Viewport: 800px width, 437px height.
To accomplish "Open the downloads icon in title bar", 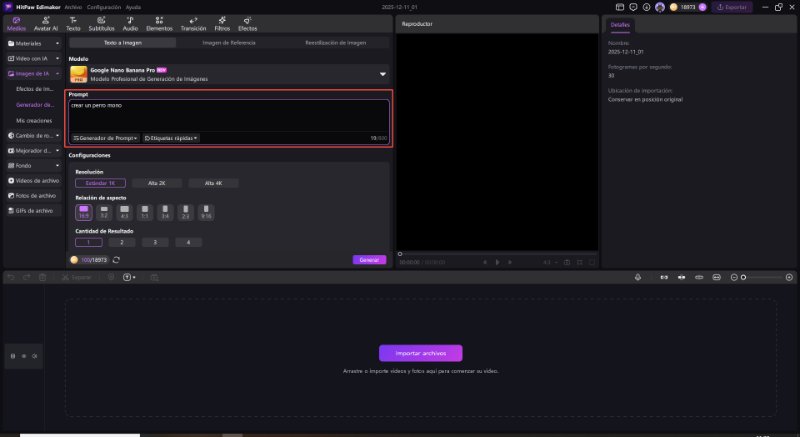I will (x=646, y=7).
